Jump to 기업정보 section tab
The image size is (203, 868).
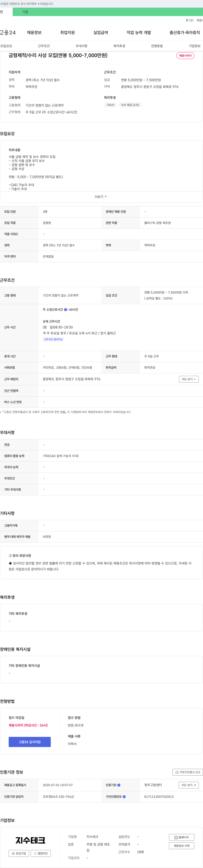click(x=195, y=46)
